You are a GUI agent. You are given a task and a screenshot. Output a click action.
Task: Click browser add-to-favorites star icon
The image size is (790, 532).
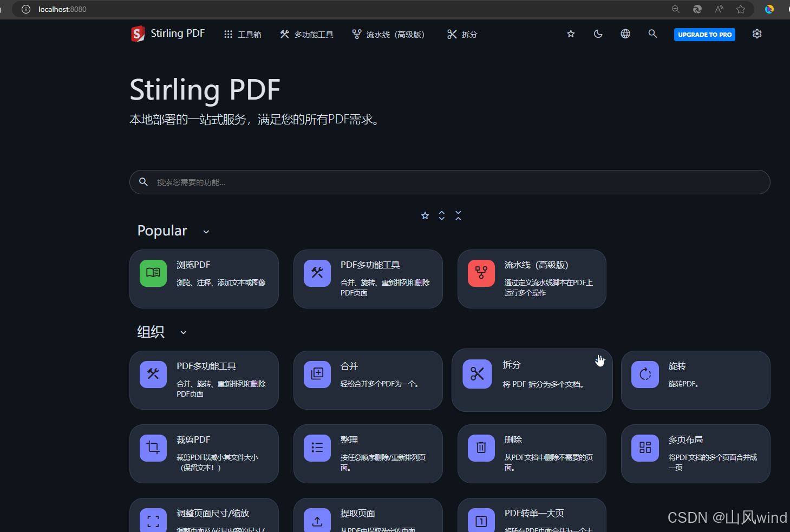tap(741, 9)
